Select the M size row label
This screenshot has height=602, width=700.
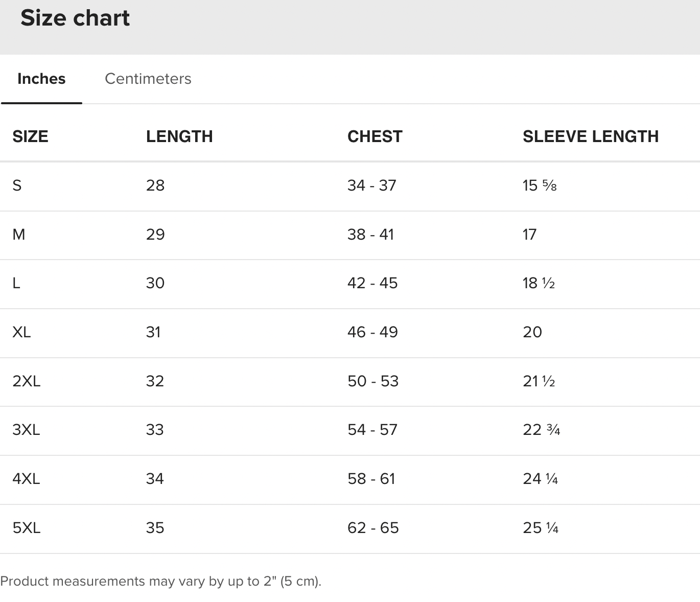pos(19,235)
